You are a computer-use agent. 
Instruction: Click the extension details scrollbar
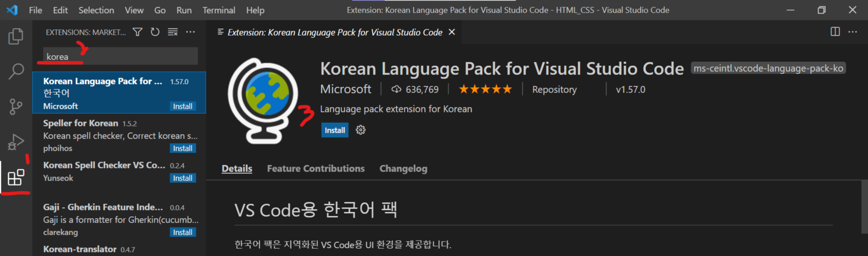864,207
